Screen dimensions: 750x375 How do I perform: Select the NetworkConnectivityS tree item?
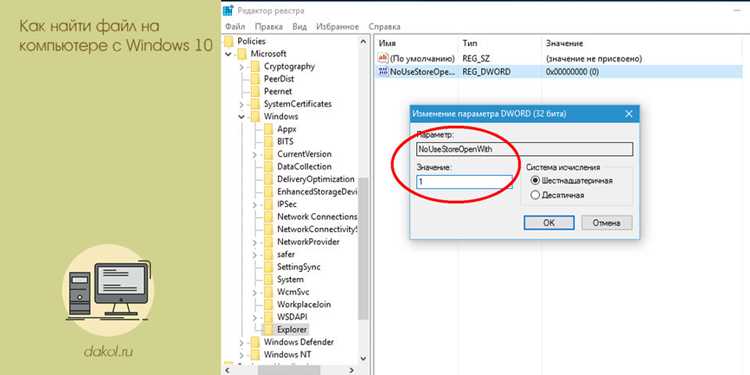pos(317,229)
